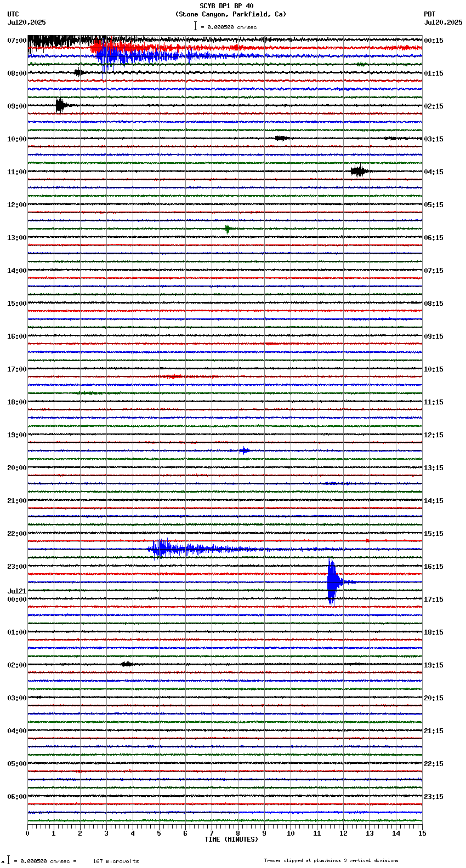Click the black event burst on the 11:00 trace
Image resolution: width=466 pixels, height=868 pixels.
point(359,171)
